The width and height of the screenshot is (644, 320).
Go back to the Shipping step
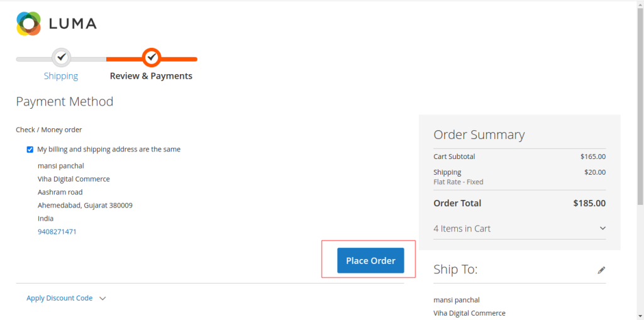(61, 76)
